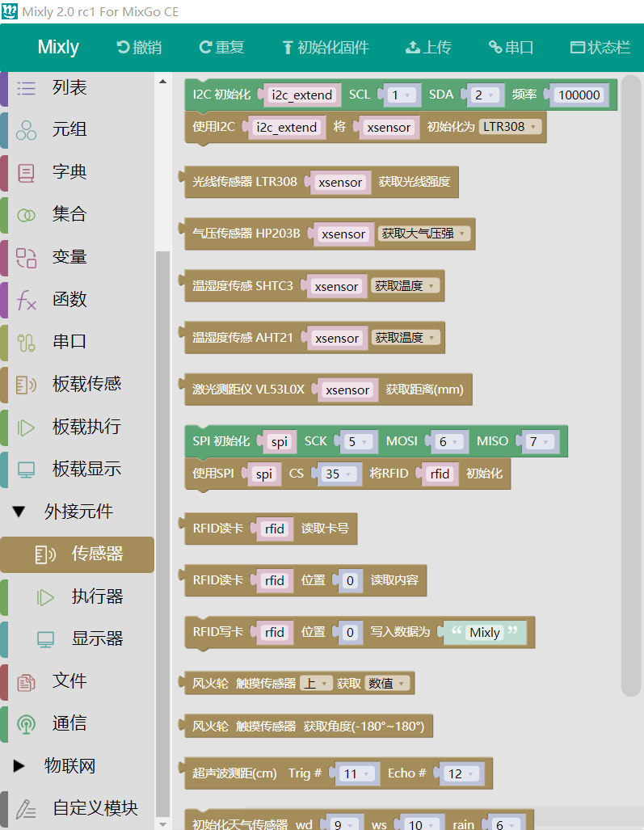This screenshot has height=830, width=644.
Task: Open the CS pin dropdown showing 35
Action: point(339,474)
